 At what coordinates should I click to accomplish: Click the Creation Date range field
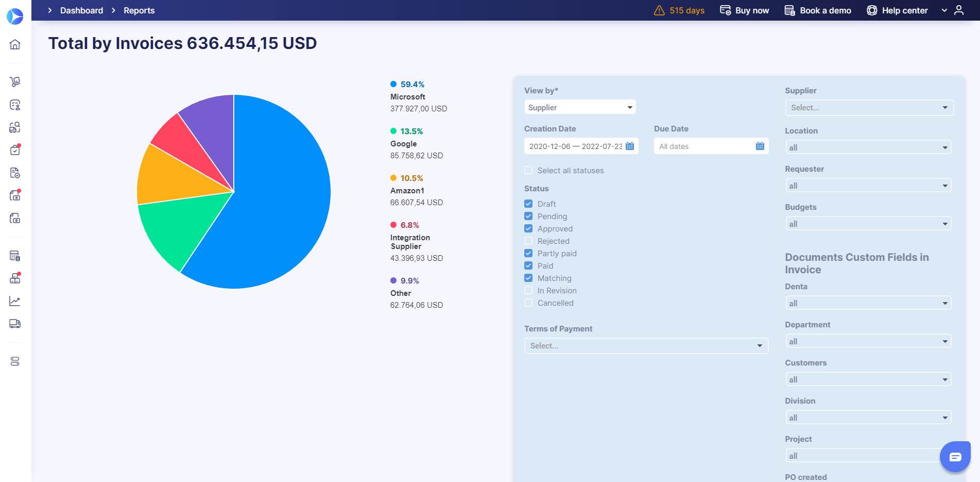(581, 146)
